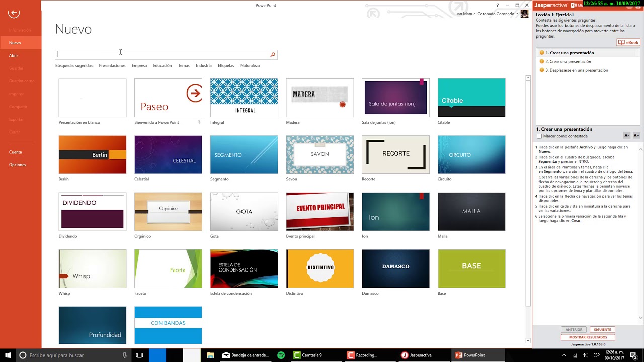Image resolution: width=644 pixels, height=362 pixels.
Task: Open File Explorer from the taskbar
Action: click(210, 355)
